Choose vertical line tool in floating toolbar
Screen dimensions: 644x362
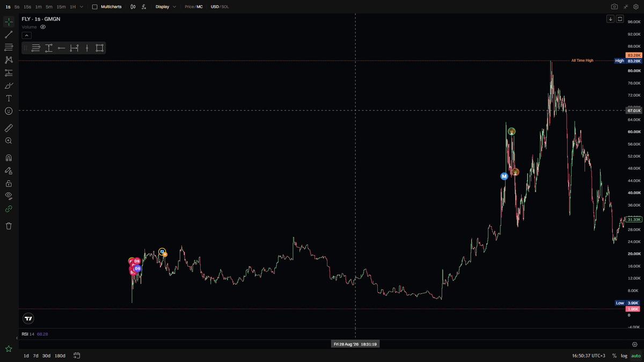pos(87,48)
